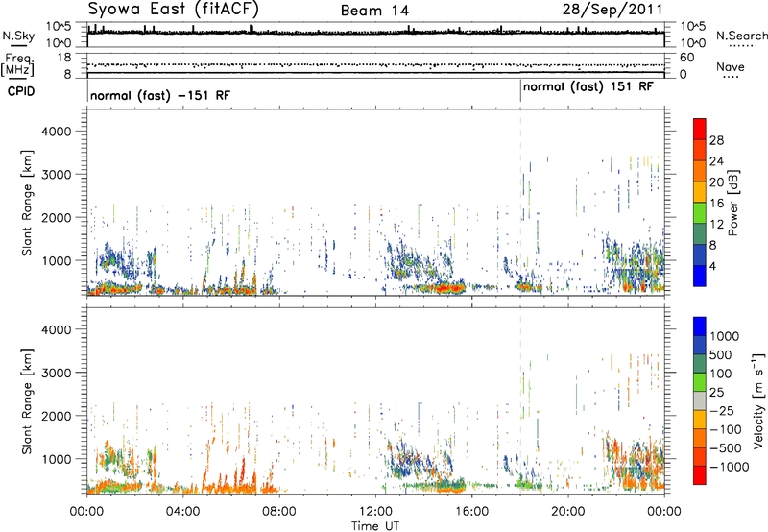Click the '500' velocity colorbar tick label

721,354
